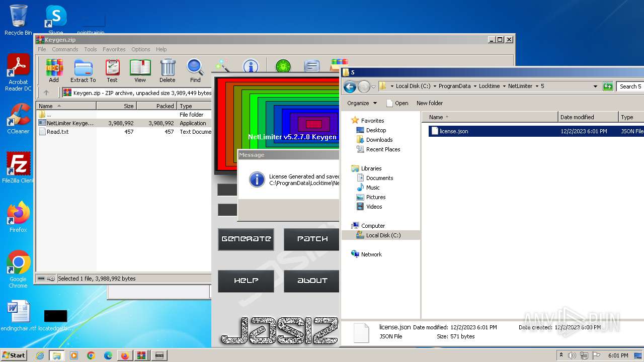The width and height of the screenshot is (644, 362).
Task: Click Explorer's back navigation arrow
Action: click(350, 86)
